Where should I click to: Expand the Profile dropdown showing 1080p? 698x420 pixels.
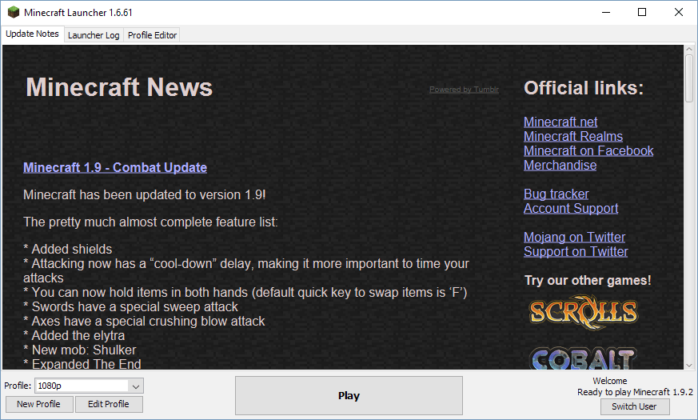(x=89, y=386)
